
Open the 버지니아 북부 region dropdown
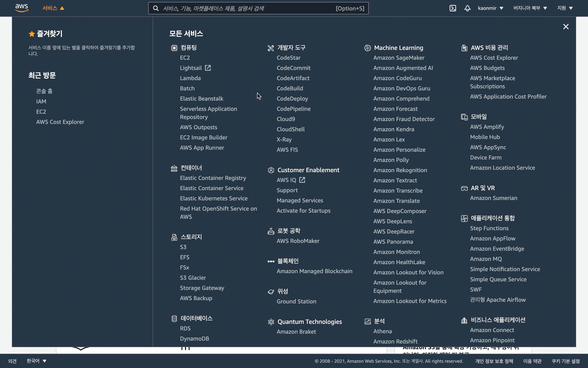530,8
